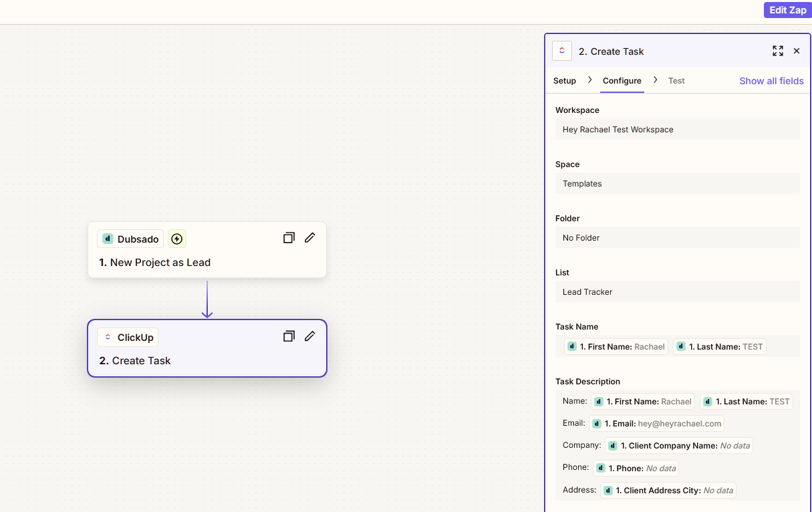Click the Phone: No data pill
The height and width of the screenshot is (512, 812).
(636, 469)
